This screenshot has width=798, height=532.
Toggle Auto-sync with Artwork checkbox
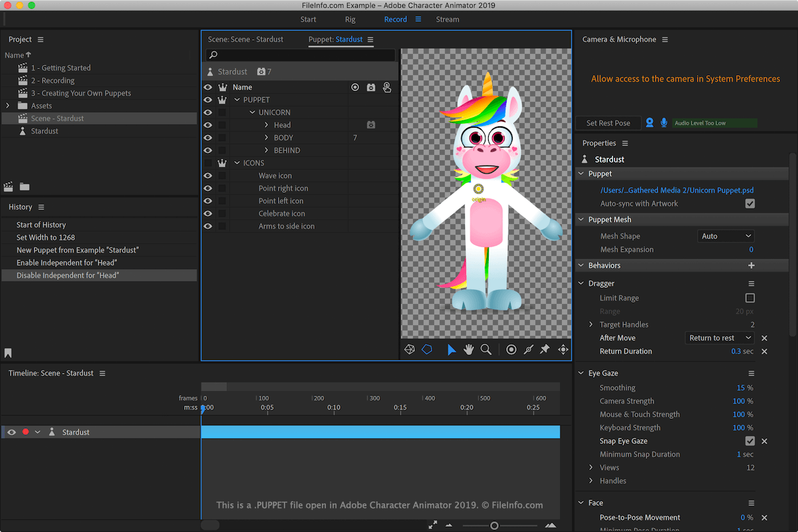[x=750, y=204]
